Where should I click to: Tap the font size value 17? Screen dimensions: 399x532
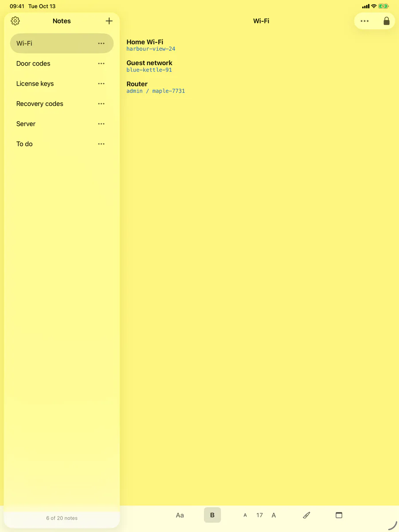coord(259,515)
